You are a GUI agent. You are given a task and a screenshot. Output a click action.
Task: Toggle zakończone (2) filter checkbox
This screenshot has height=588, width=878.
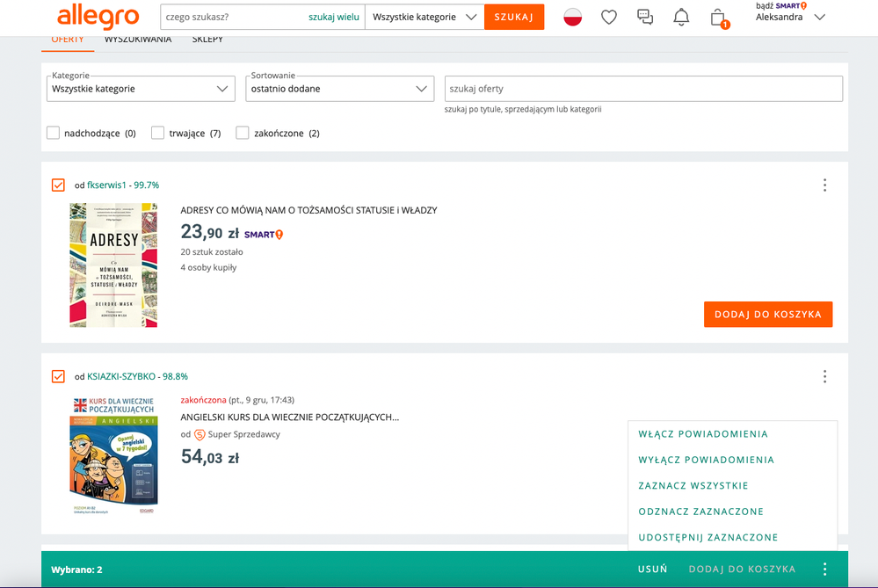(243, 133)
